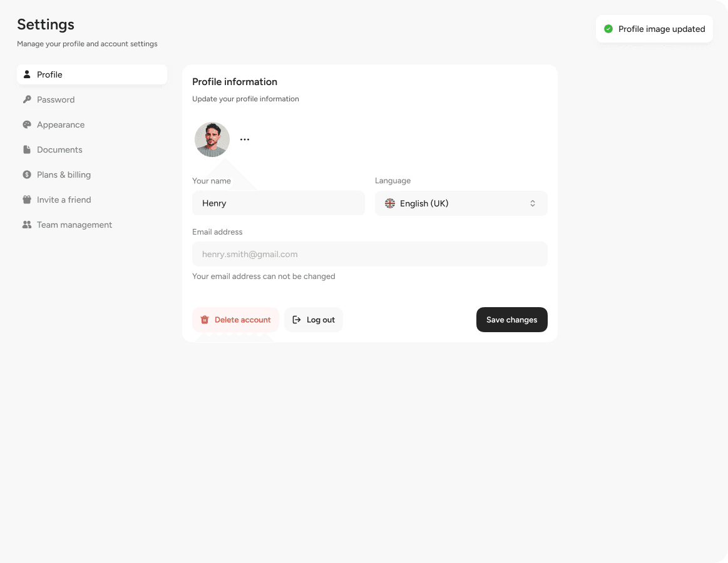This screenshot has height=563, width=728.
Task: Click the green check icon in toast
Action: [x=608, y=29]
